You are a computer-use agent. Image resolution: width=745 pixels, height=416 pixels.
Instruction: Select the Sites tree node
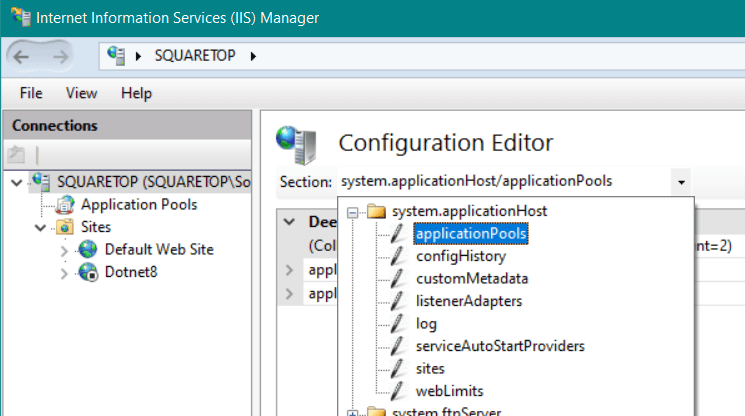click(x=96, y=227)
